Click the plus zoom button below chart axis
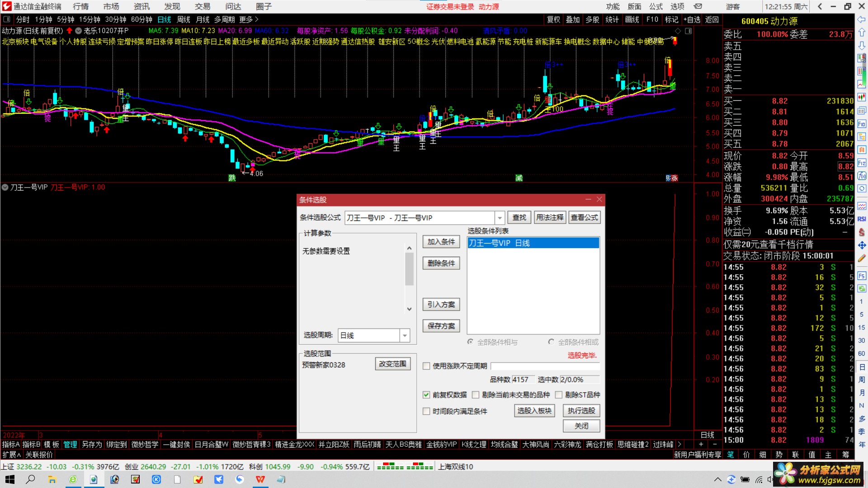 pyautogui.click(x=701, y=445)
